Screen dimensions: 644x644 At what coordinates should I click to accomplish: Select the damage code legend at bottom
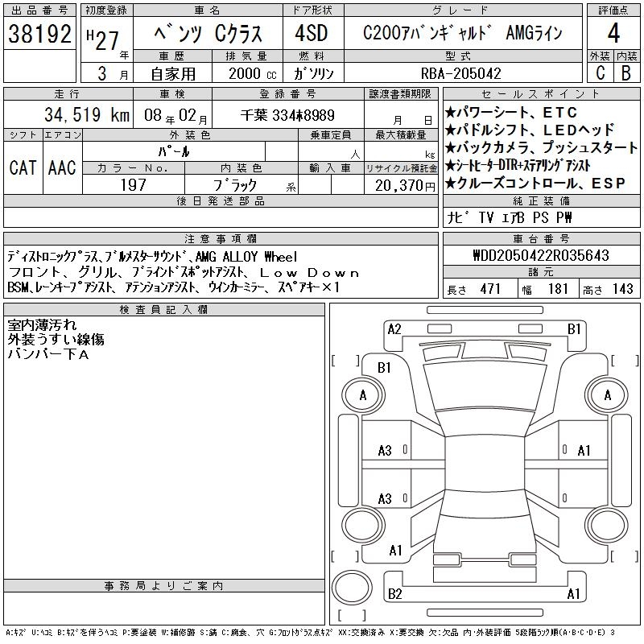click(310, 633)
